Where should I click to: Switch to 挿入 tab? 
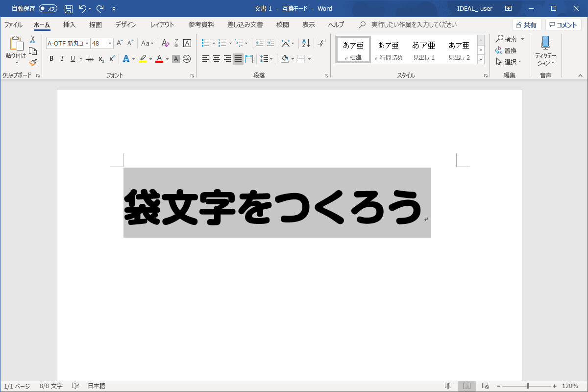coord(70,24)
